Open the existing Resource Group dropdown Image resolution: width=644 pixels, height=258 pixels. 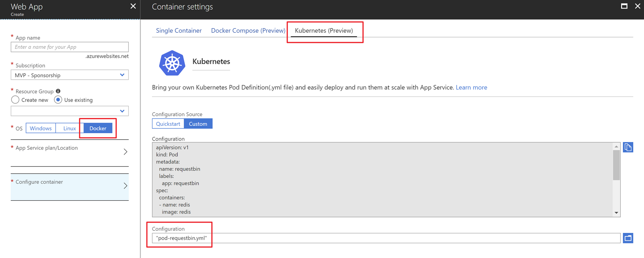(70, 111)
